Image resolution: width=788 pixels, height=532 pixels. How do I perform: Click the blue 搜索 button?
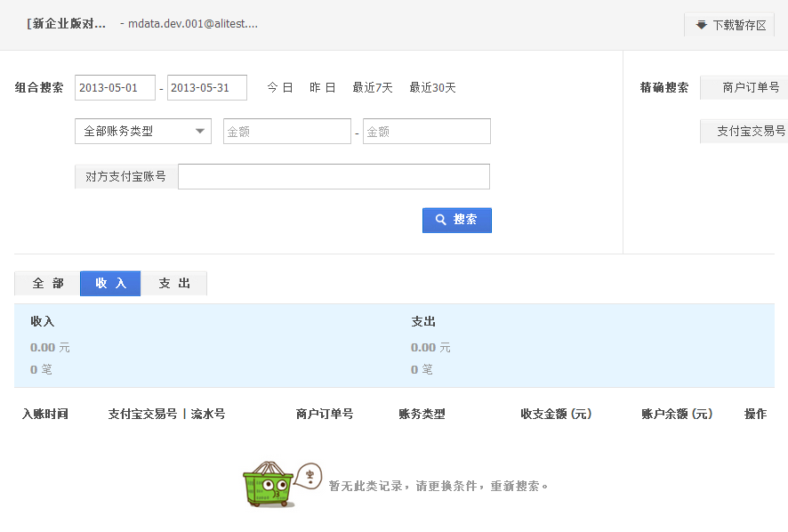tap(457, 221)
